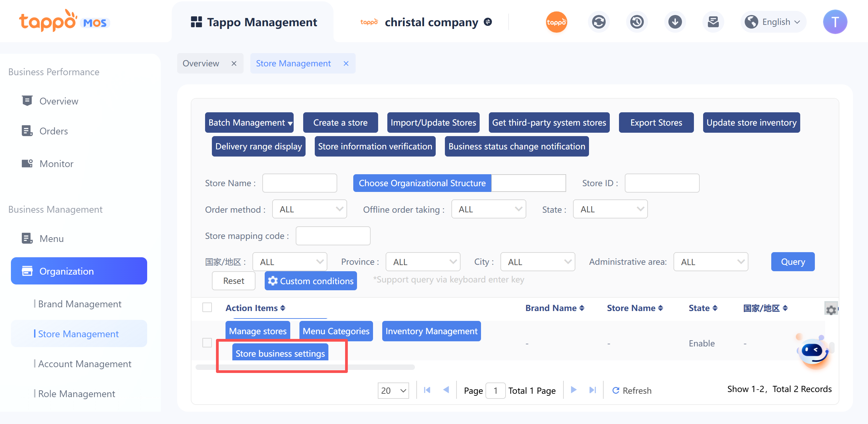Click the table column settings gear

click(x=831, y=310)
